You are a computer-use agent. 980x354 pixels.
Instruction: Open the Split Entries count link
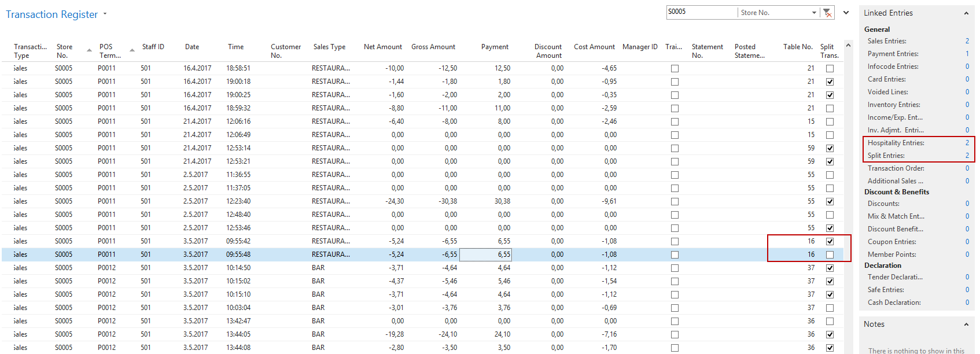967,156
